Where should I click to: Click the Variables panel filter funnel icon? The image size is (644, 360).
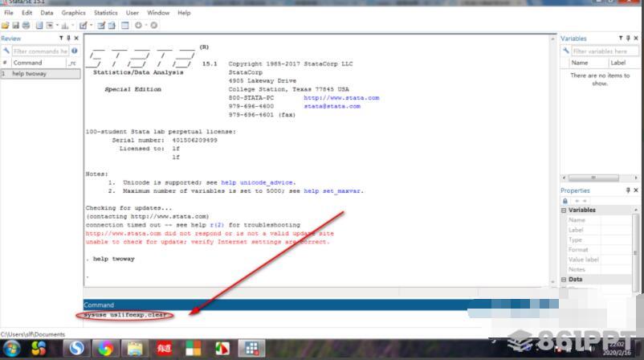tap(621, 39)
